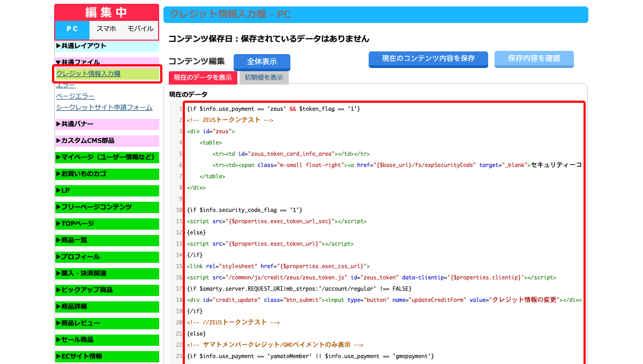This screenshot has height=364, width=643.
Task: Switch to the スマホ editing tab
Action: [106, 29]
